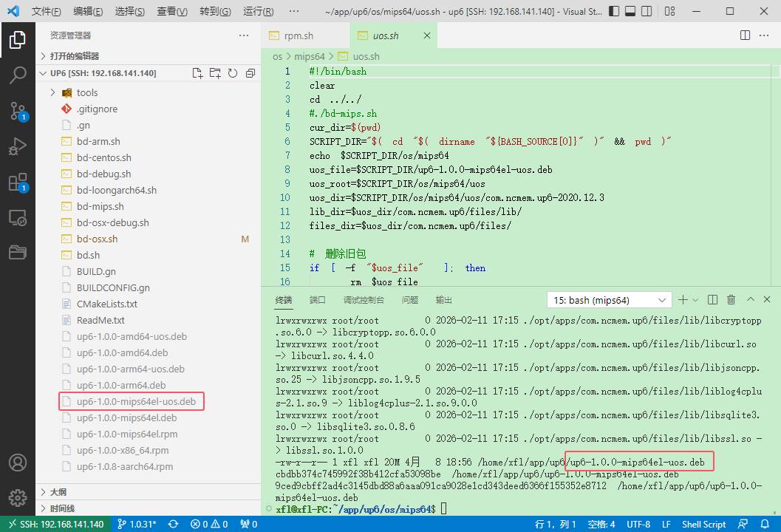The image size is (781, 532).
Task: Refresh the explorer file tree
Action: [233, 73]
